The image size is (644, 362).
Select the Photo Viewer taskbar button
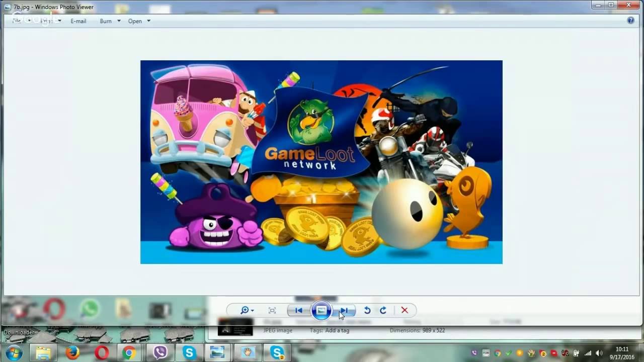pos(217,352)
